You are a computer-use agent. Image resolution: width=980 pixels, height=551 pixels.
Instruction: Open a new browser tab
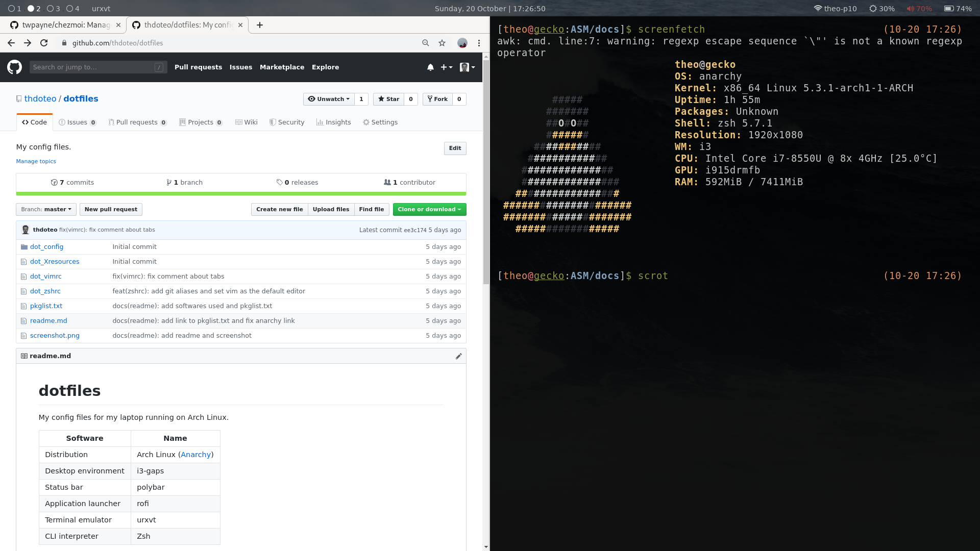(x=260, y=25)
